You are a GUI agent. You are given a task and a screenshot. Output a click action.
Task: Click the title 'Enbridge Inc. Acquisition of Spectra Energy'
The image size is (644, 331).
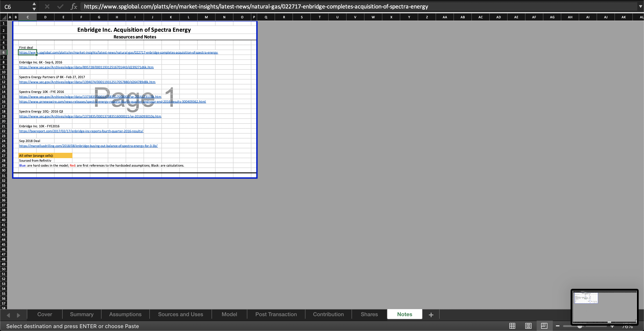[x=134, y=30]
